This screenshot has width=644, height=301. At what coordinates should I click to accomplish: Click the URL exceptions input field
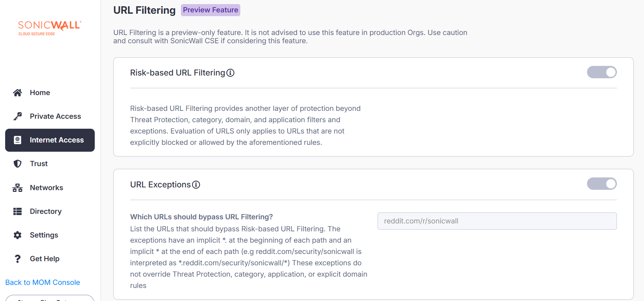497,221
